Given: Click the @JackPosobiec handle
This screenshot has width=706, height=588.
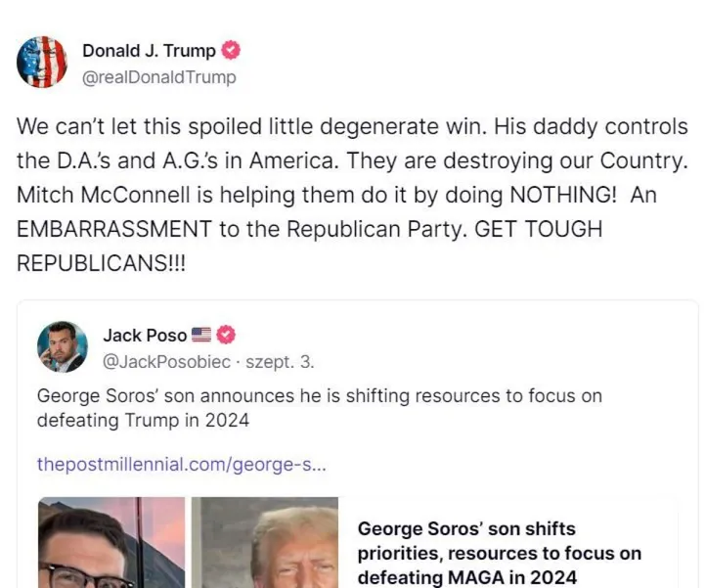Looking at the screenshot, I should [x=166, y=362].
